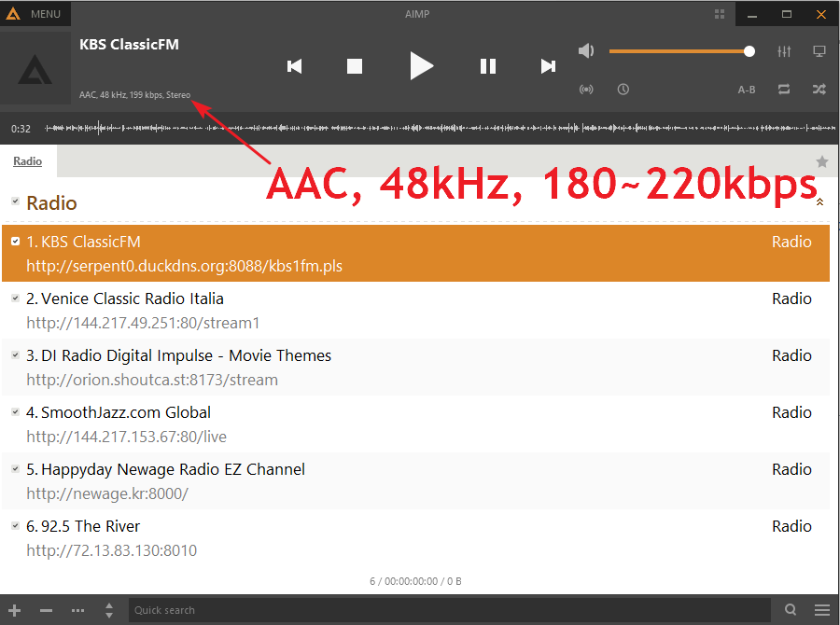Enable A-B section repeat
Image resolution: width=840 pixels, height=625 pixels.
(747, 90)
